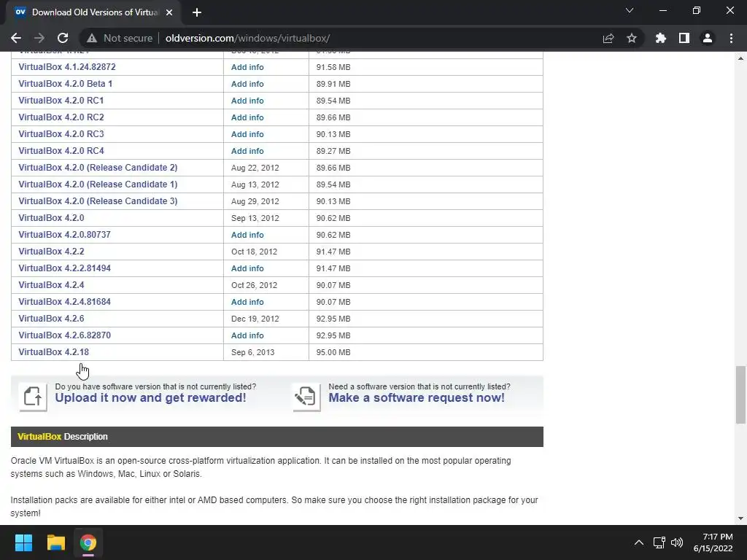
Task: Open the VirtualBox 4.2.0 Sep 13 link
Action: pos(52,218)
